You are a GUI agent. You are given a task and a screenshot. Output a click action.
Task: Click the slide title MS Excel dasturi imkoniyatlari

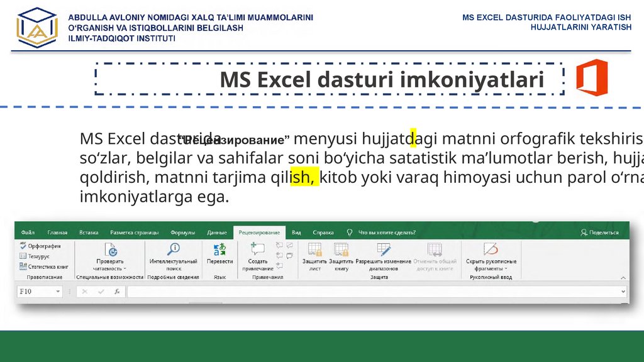tap(382, 79)
